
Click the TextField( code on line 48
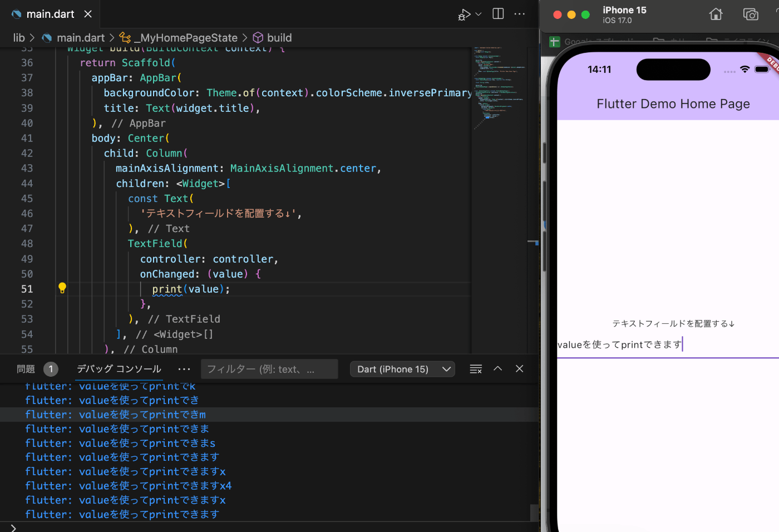click(x=157, y=244)
